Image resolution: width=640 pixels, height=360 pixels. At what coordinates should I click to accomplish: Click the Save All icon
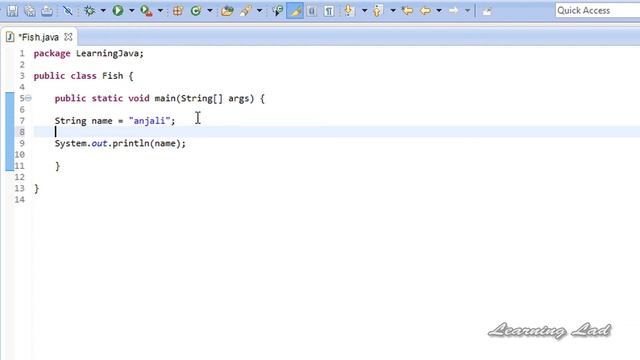pos(29,11)
